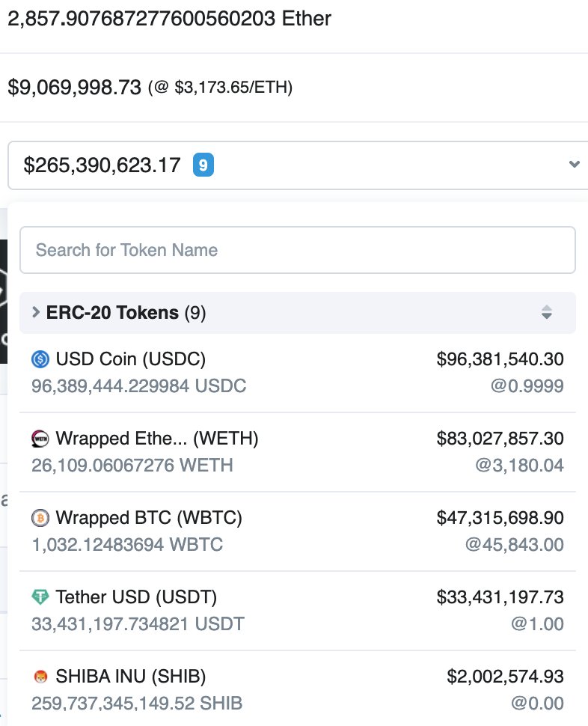This screenshot has height=726, width=588.
Task: Click the 26,109.06067276 WETH balance text
Action: (132, 466)
